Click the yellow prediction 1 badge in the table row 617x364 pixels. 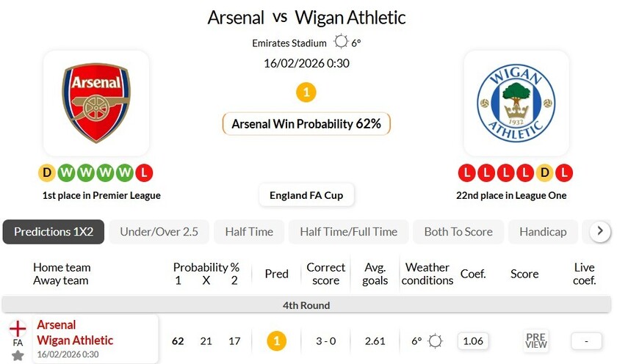pyautogui.click(x=276, y=341)
